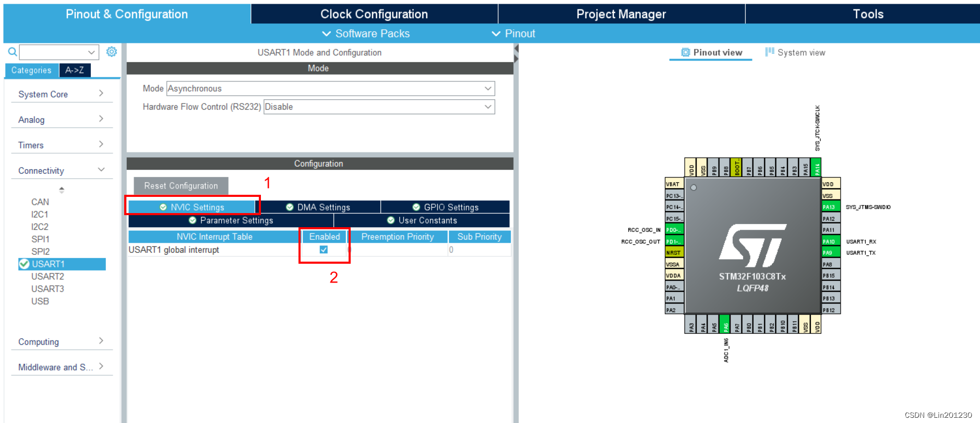Select the green PA6 pin
This screenshot has width=980, height=423.
(725, 324)
